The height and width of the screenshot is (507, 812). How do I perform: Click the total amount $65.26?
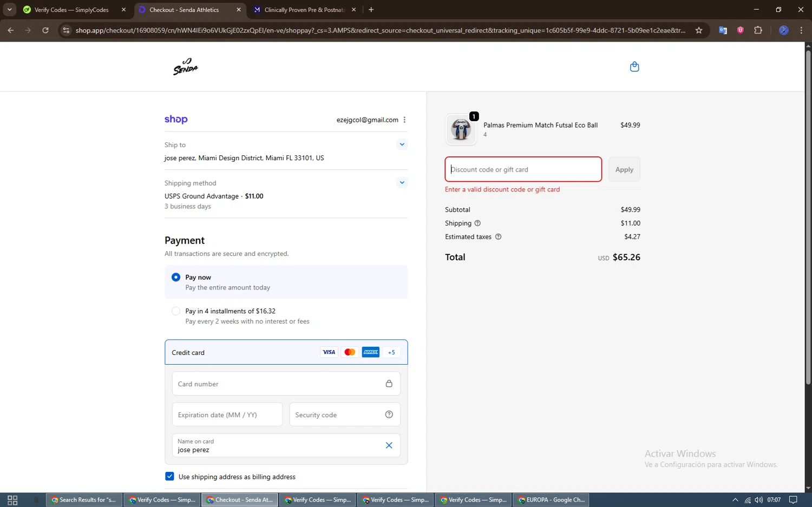[x=626, y=257]
